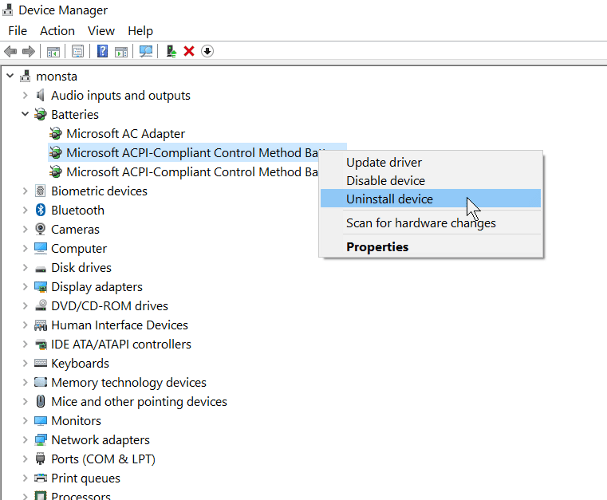The image size is (607, 500).
Task: Select the Network adapters label
Action: (100, 440)
